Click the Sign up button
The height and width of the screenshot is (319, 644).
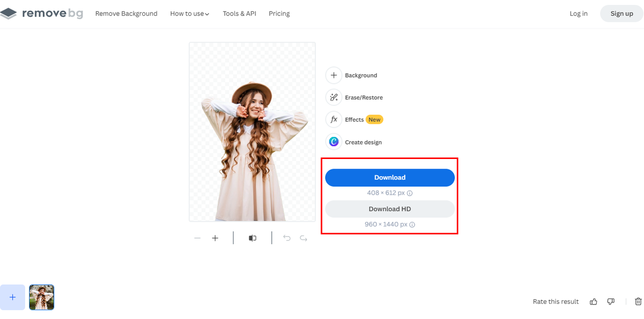click(622, 14)
